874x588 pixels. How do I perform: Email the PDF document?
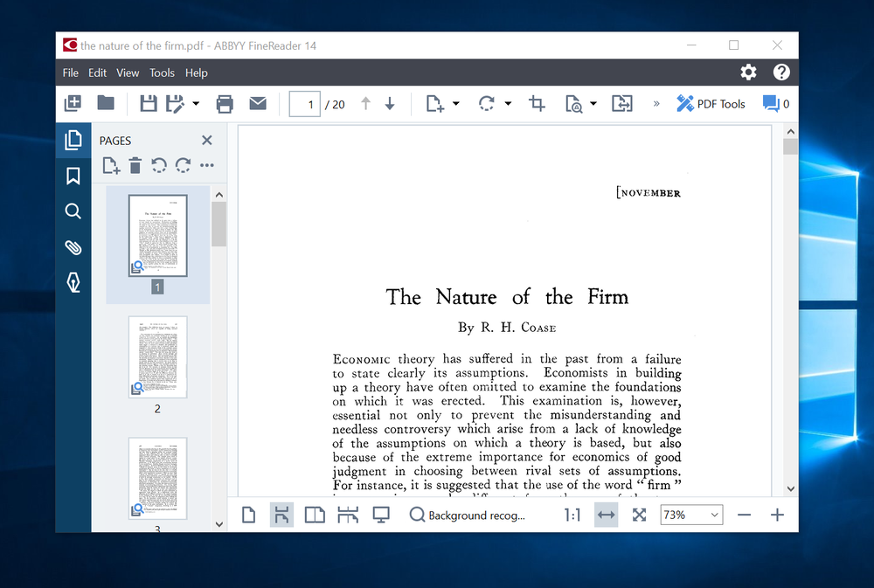point(258,103)
